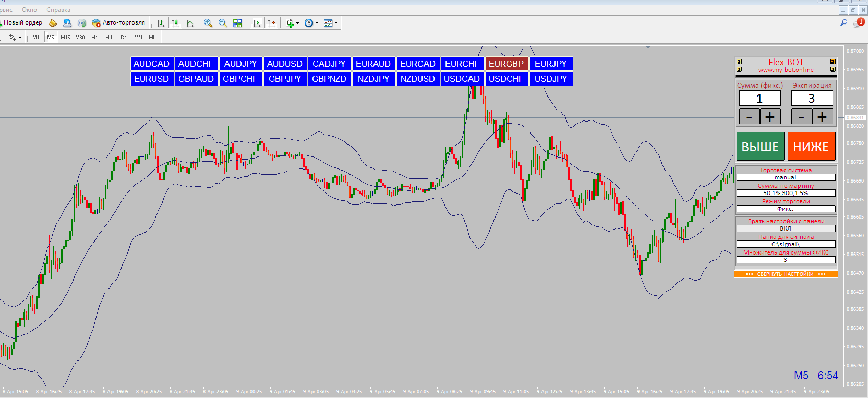Choose the GBPNZD pair button

click(x=329, y=79)
